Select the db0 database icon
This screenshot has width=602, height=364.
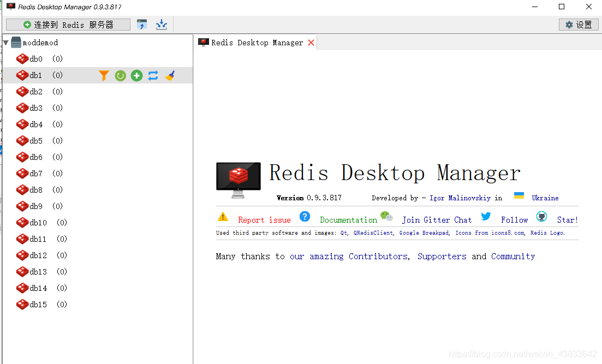point(22,59)
